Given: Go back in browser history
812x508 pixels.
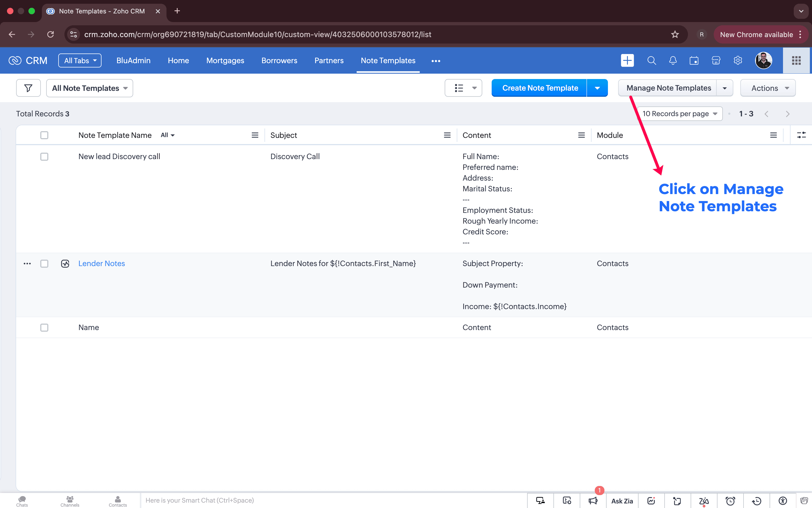Looking at the screenshot, I should coord(12,34).
